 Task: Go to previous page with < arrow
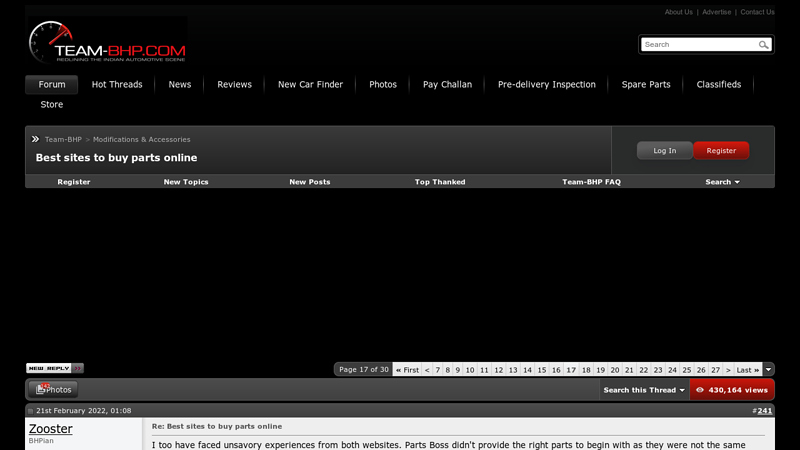tap(427, 370)
